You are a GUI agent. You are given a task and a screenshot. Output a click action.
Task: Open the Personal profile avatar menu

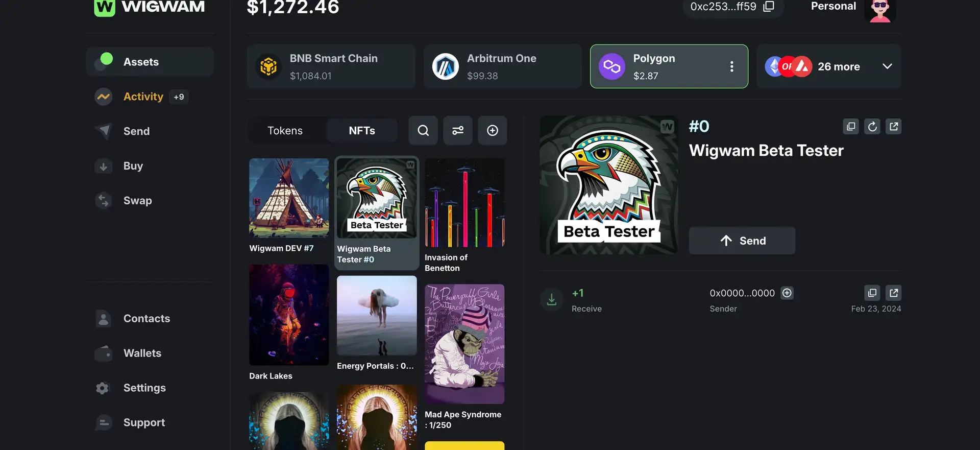(x=880, y=10)
